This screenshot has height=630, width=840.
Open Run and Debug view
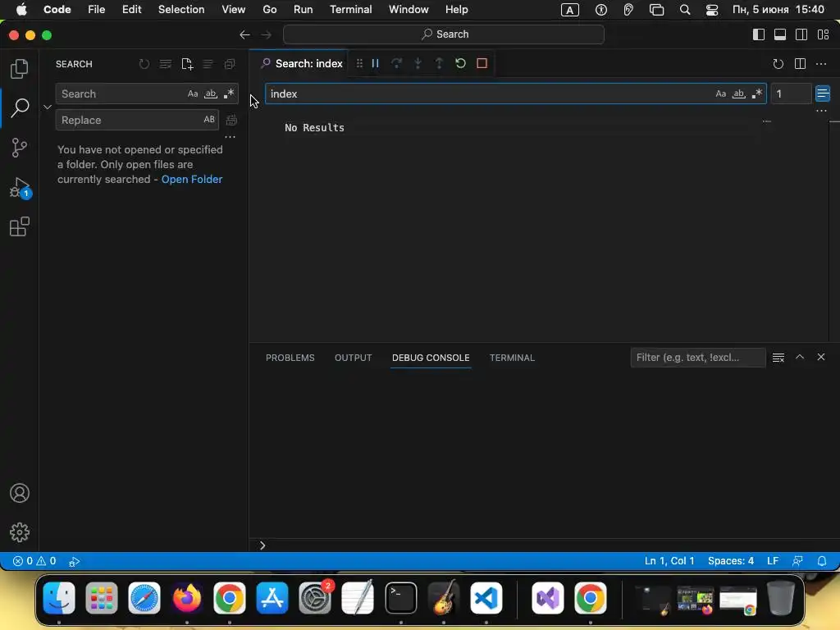coord(20,188)
